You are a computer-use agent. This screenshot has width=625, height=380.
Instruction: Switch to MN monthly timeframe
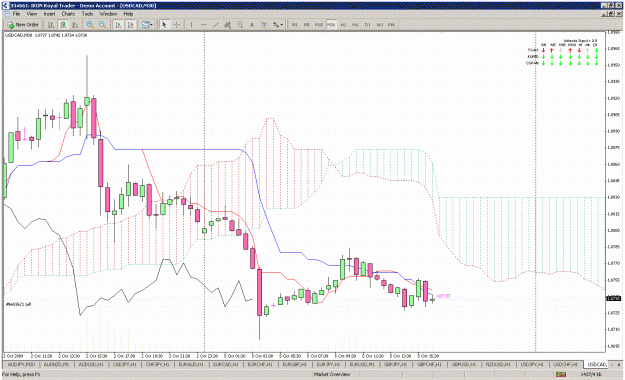click(x=391, y=25)
